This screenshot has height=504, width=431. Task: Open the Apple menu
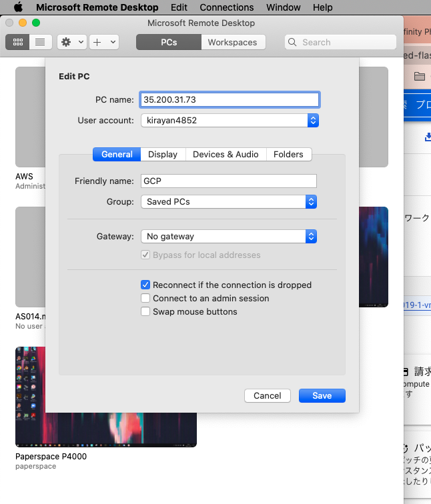click(x=18, y=7)
